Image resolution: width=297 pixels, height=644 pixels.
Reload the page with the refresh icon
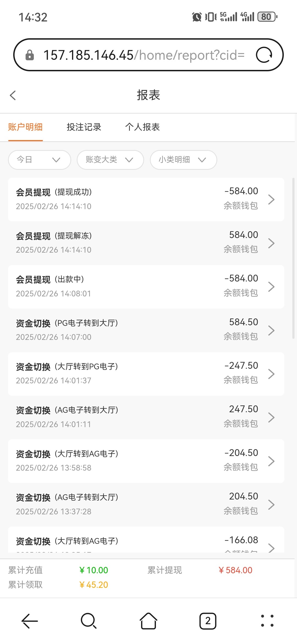coord(264,55)
